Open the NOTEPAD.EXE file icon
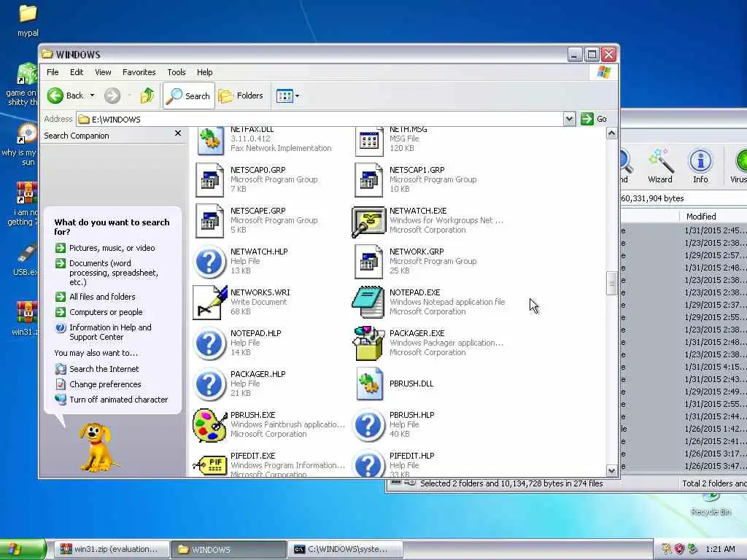 (368, 302)
